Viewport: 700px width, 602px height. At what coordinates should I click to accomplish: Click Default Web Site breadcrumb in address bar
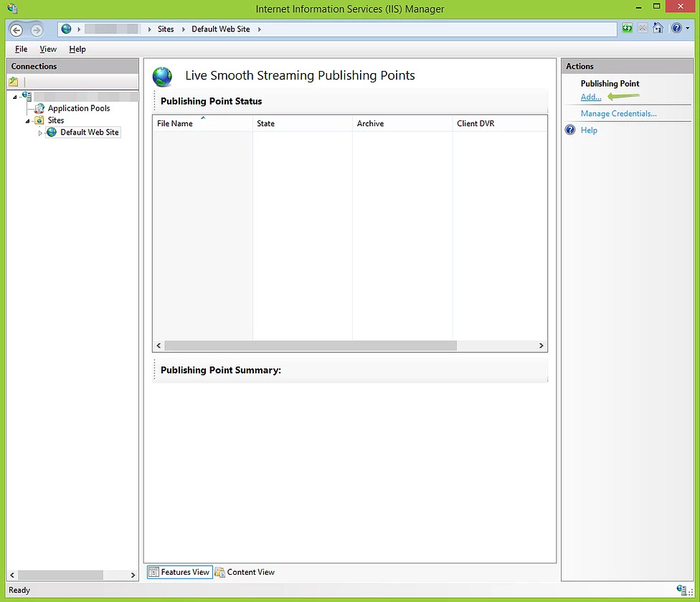click(x=220, y=29)
